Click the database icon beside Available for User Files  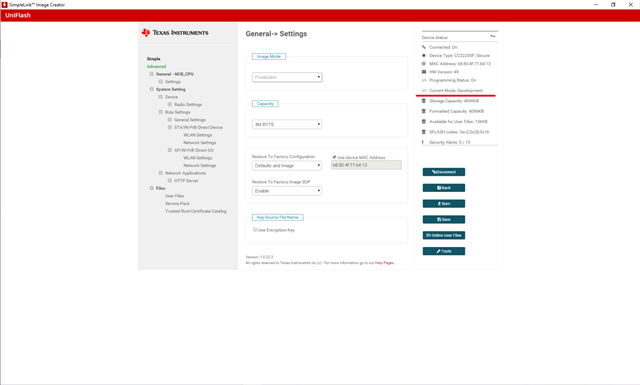pyautogui.click(x=424, y=122)
